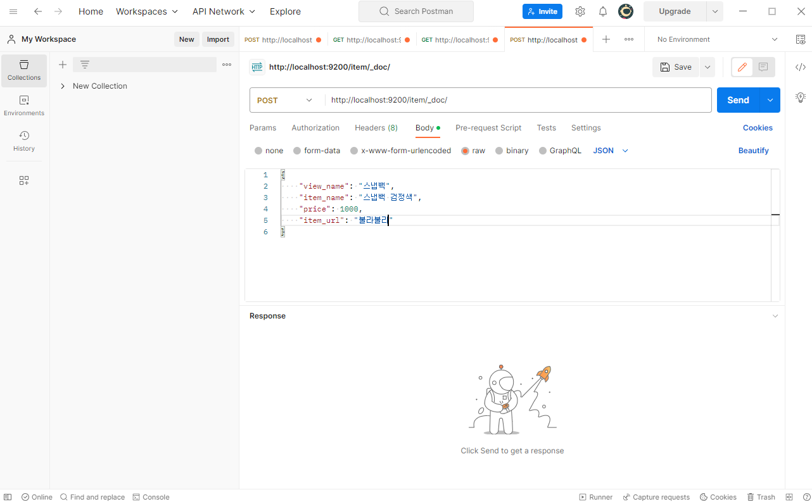This screenshot has width=812, height=504.
Task: Click the request URL field
Action: pyautogui.click(x=517, y=100)
